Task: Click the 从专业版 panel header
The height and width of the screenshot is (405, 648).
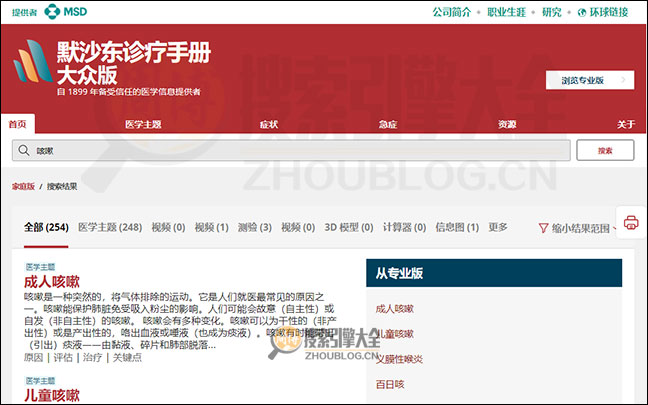Action: click(494, 273)
